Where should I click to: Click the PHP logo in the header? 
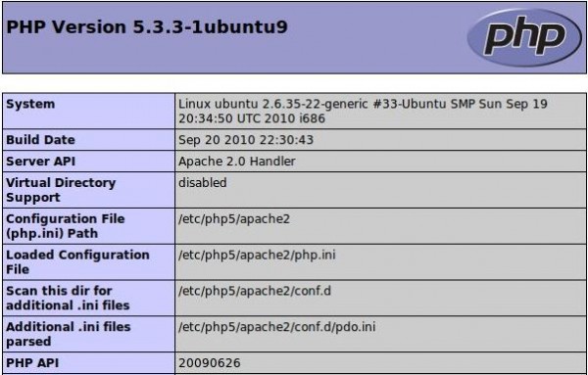(x=525, y=37)
